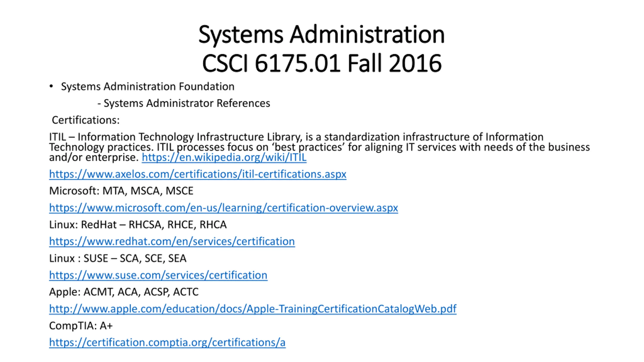
Task: Open the Apple Training Certification Catalog PDF link
Action: click(x=253, y=309)
